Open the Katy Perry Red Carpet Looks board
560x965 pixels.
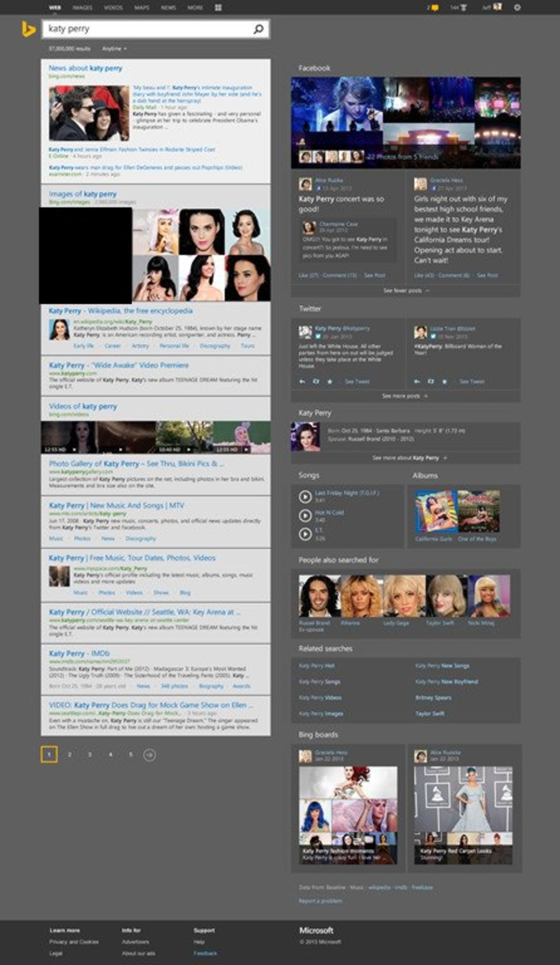click(463, 815)
